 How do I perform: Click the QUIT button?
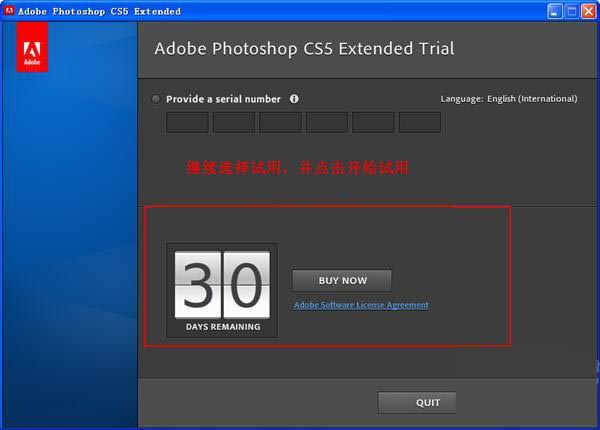tap(417, 402)
